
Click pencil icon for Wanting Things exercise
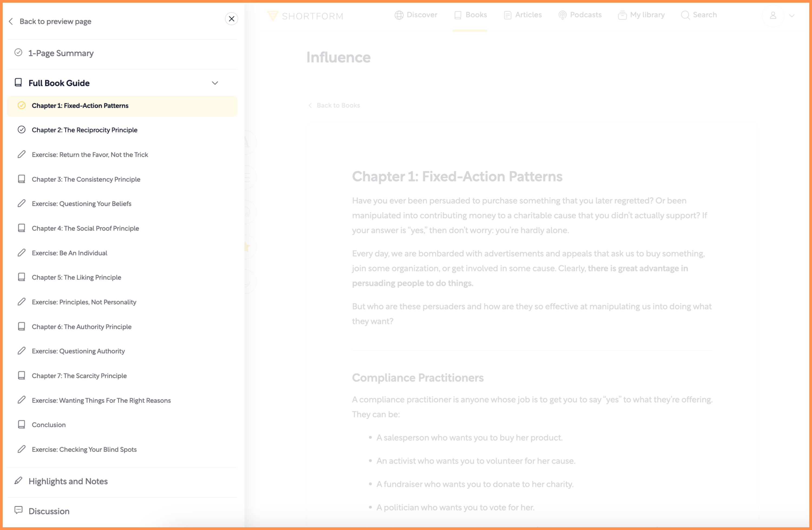[21, 400]
